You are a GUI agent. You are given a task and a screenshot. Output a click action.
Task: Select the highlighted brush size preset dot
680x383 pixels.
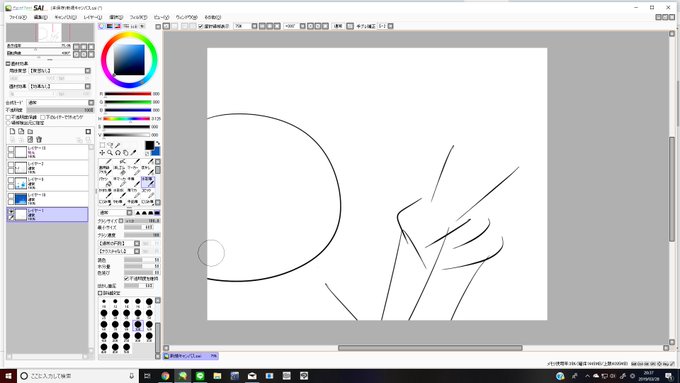pyautogui.click(x=138, y=324)
